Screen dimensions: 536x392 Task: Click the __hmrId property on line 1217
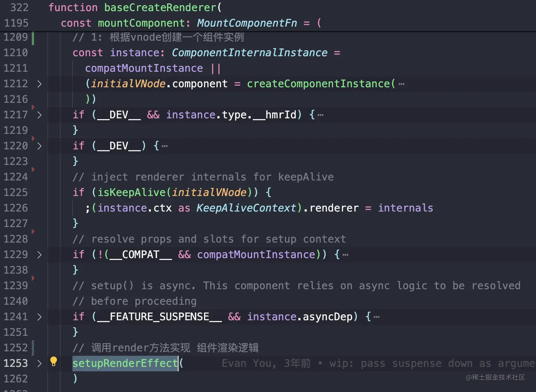pyautogui.click(x=275, y=115)
